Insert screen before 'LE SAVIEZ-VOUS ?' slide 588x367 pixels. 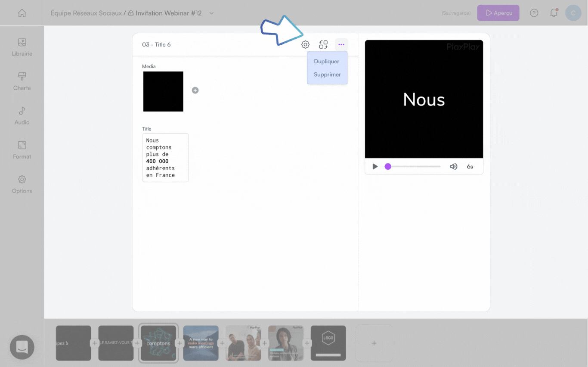coord(95,343)
